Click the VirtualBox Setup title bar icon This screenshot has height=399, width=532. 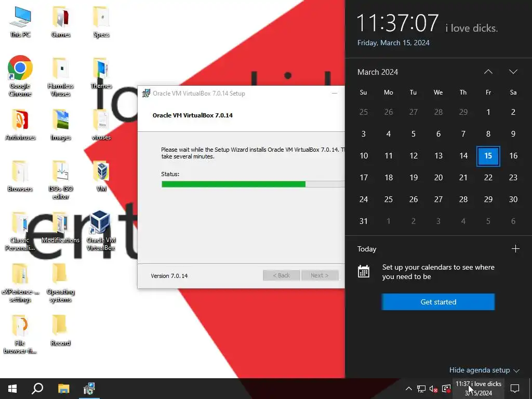click(146, 94)
